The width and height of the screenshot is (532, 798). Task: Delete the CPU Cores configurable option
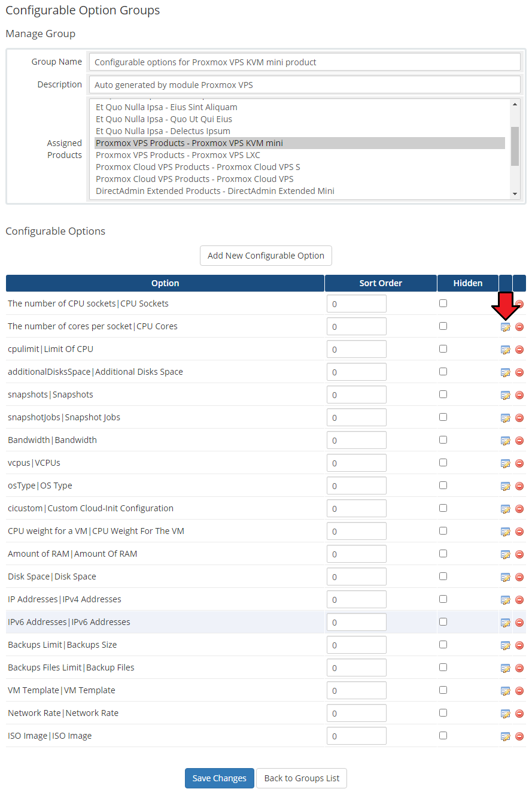[x=519, y=327]
